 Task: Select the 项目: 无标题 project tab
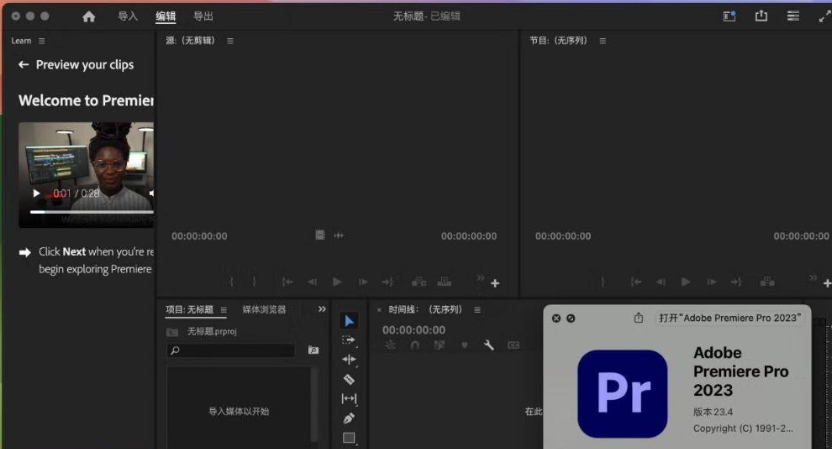189,309
